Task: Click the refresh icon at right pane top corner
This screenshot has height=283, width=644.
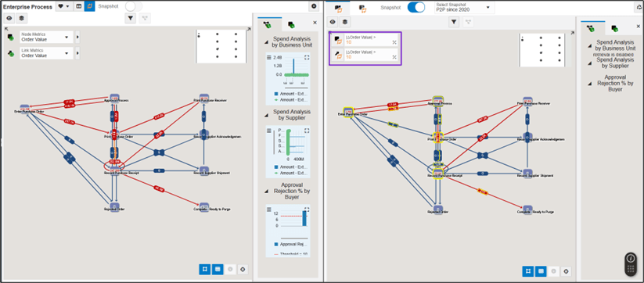Action: (639, 6)
